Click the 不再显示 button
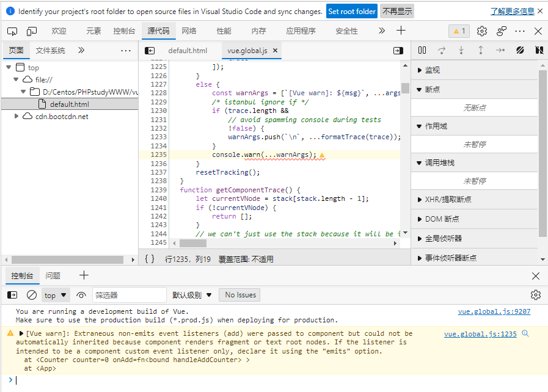 coord(397,11)
